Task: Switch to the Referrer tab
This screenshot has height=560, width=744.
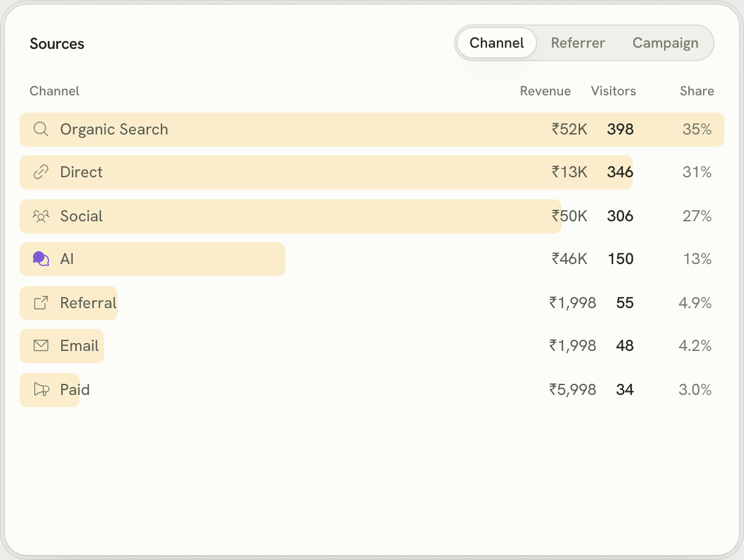Action: pos(578,43)
